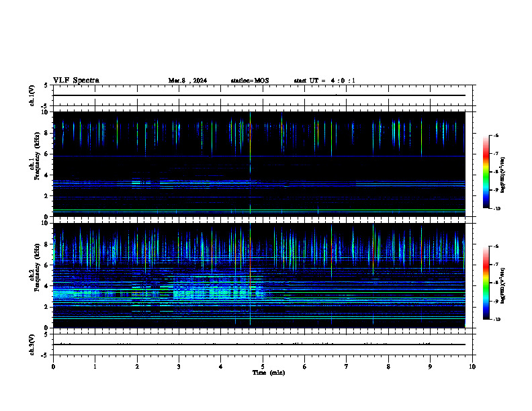The width and height of the screenshot is (532, 411).
Task: Click time axis tick label "6"
Action: (305, 367)
